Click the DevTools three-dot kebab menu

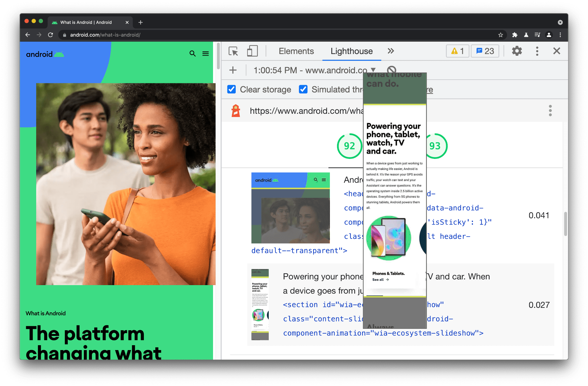click(537, 51)
